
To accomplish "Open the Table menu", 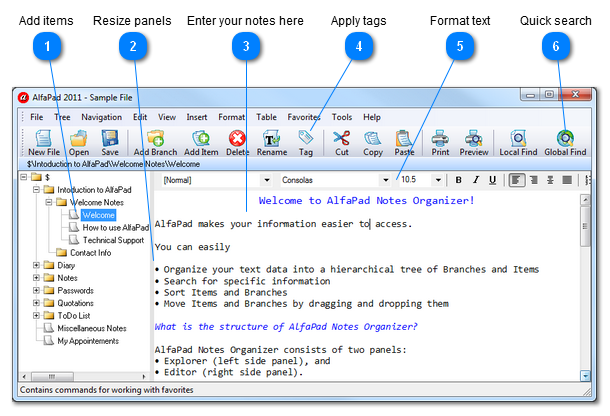I will pos(266,117).
